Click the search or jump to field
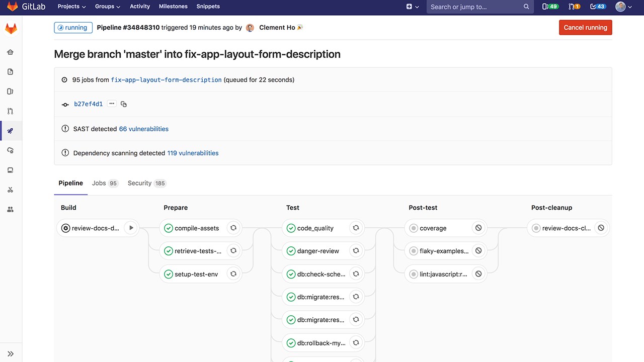 (473, 7)
